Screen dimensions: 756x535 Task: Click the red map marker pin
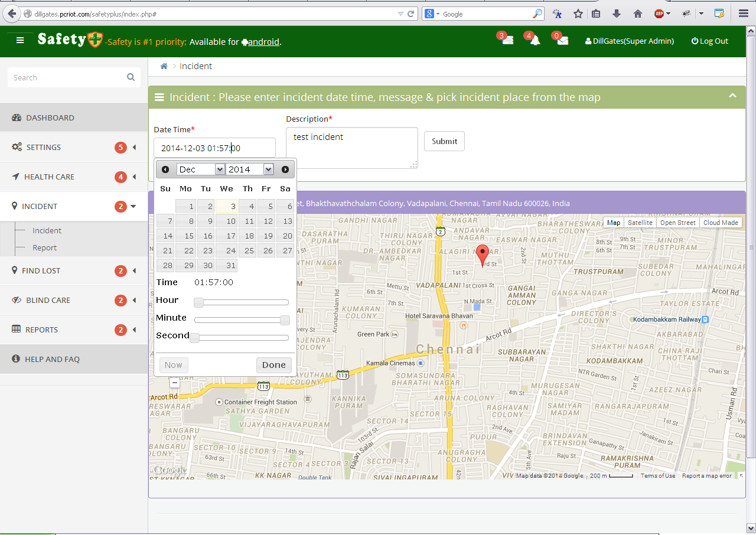point(483,256)
